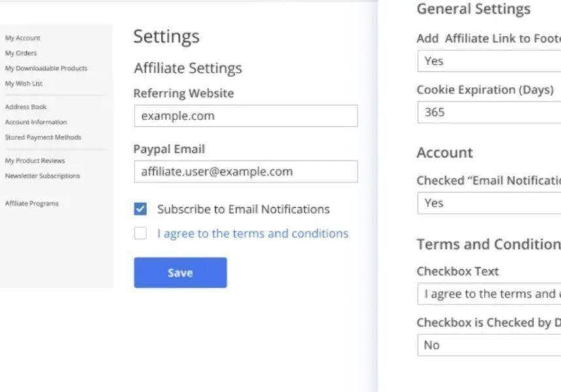
Task: Navigate to Account Information
Action: point(36,122)
